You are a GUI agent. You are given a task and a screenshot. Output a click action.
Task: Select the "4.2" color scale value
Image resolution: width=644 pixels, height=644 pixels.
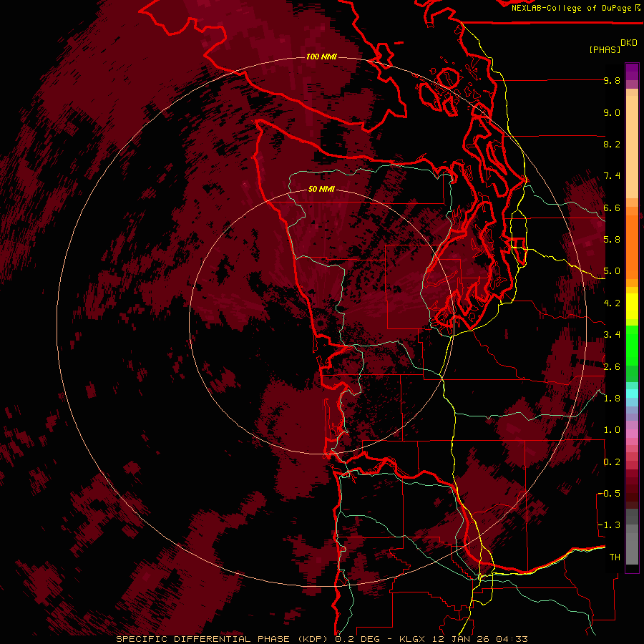click(612, 303)
